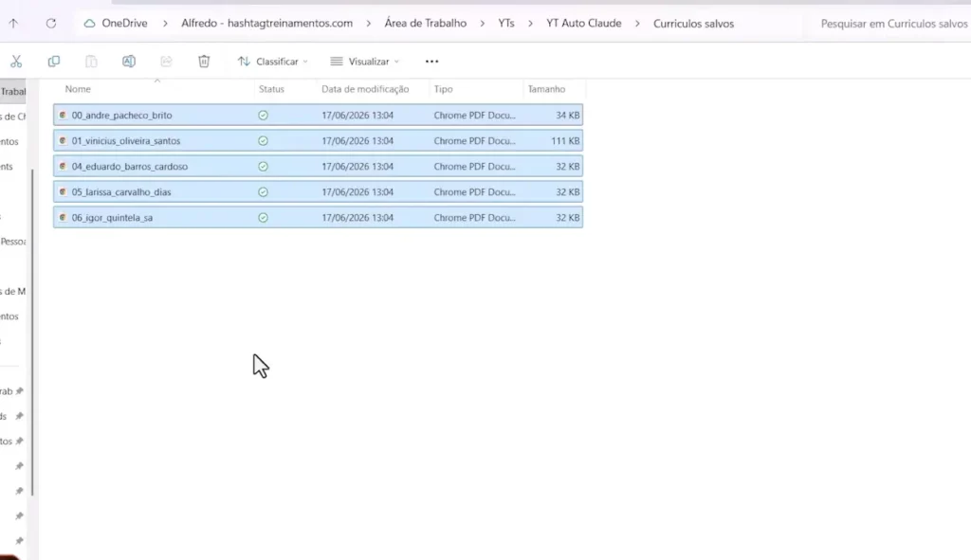Screen dimensions: 971x560
Task: Open the Classificar sort dropdown
Action: point(272,62)
